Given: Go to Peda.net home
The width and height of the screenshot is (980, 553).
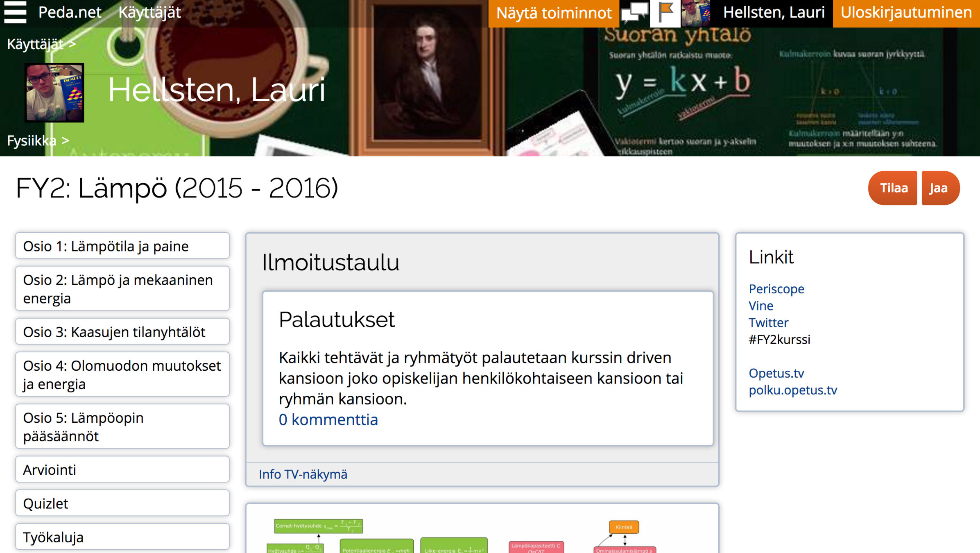Looking at the screenshot, I should click(70, 12).
